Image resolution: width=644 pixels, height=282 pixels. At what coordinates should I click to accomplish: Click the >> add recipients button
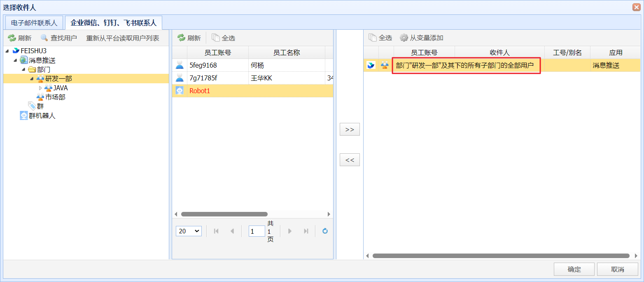350,129
